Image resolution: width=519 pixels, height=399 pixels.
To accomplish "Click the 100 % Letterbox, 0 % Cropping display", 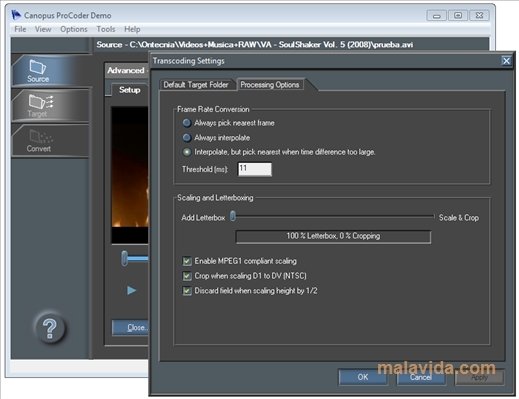I will point(333,237).
